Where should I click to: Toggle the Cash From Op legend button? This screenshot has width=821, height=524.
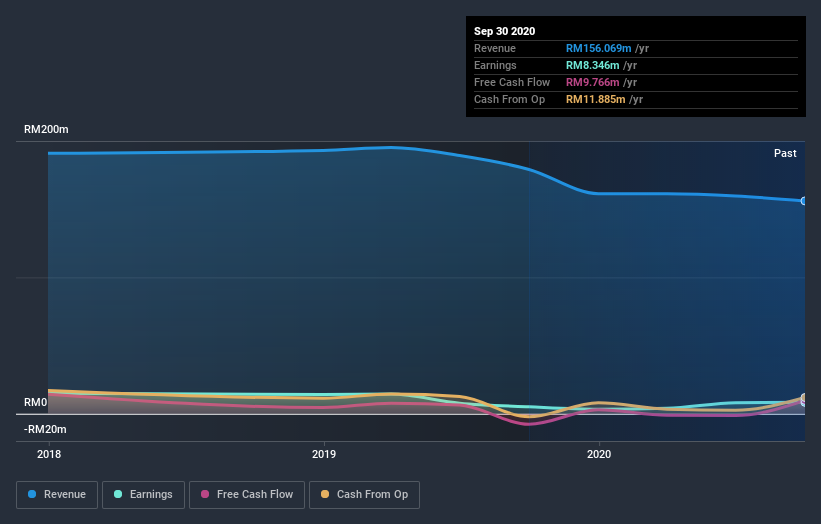pos(364,495)
